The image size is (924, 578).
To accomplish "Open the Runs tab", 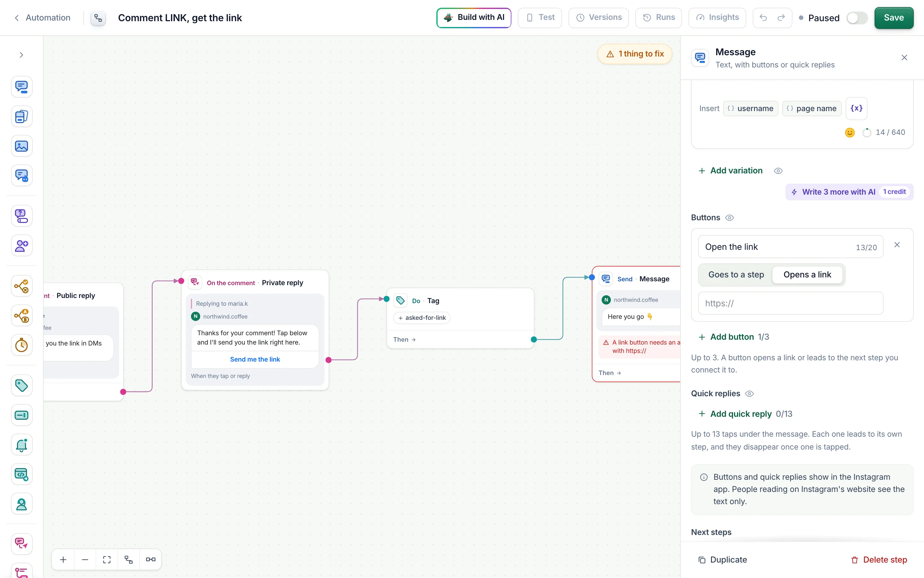I will (x=658, y=18).
